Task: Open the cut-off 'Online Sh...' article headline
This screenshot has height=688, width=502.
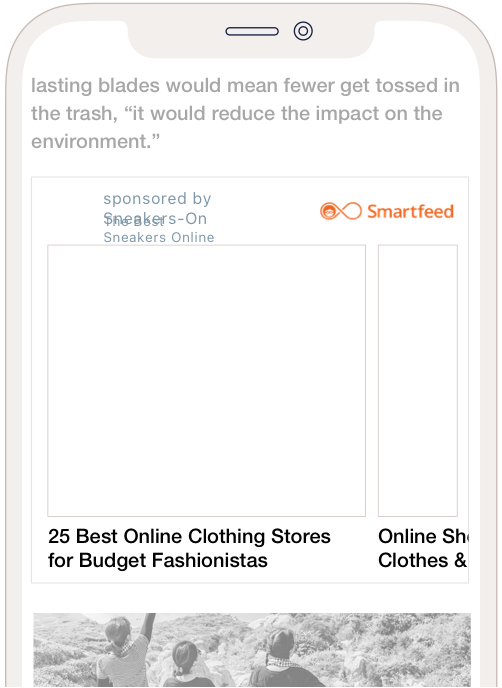Action: click(423, 536)
